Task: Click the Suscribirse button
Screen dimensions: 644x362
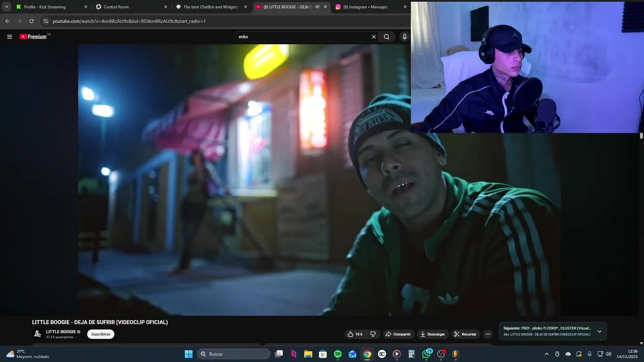Action: click(x=101, y=334)
